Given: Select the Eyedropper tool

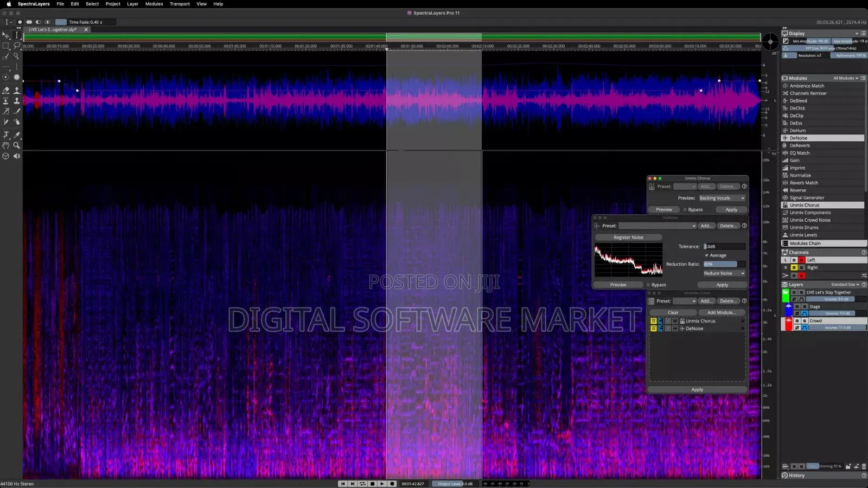Looking at the screenshot, I should [16, 135].
